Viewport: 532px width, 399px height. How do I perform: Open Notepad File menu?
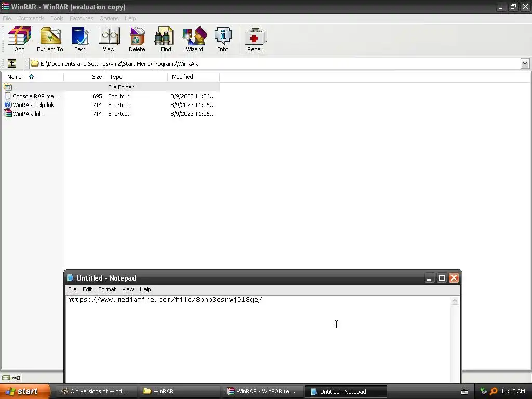(x=72, y=289)
